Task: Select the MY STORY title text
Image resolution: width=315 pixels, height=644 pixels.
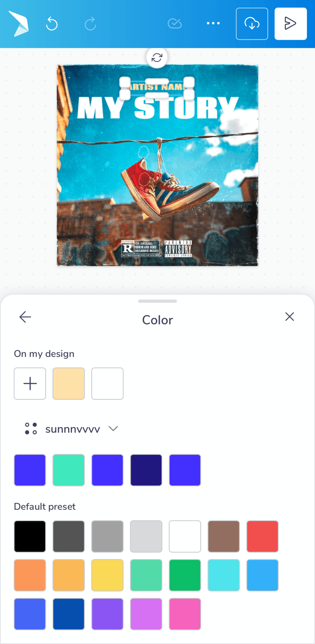Action: tap(157, 108)
